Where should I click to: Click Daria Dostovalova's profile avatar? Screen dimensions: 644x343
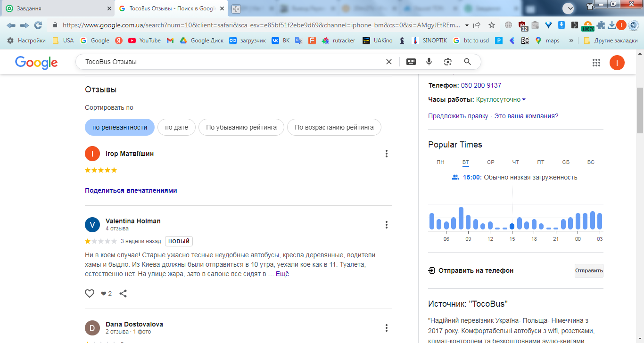[92, 328]
